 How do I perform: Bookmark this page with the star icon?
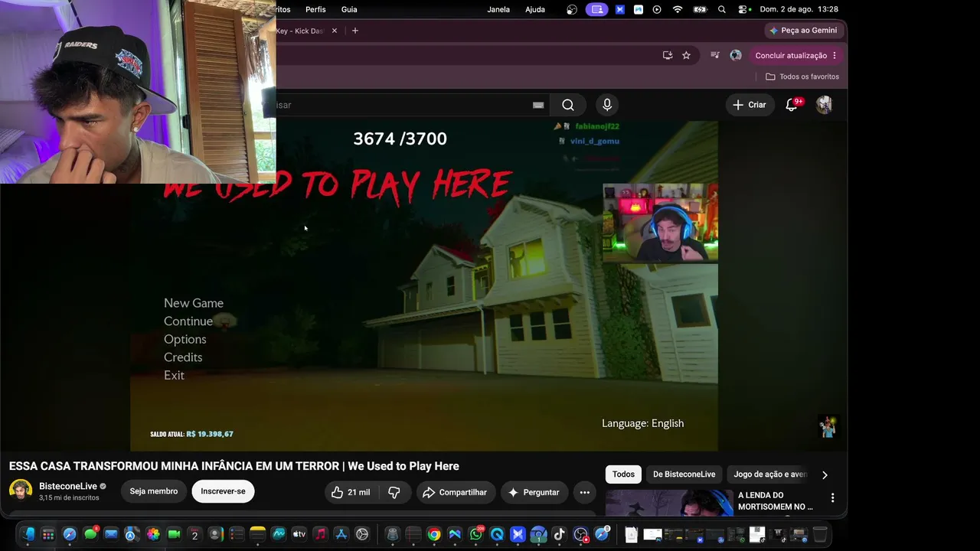686,55
